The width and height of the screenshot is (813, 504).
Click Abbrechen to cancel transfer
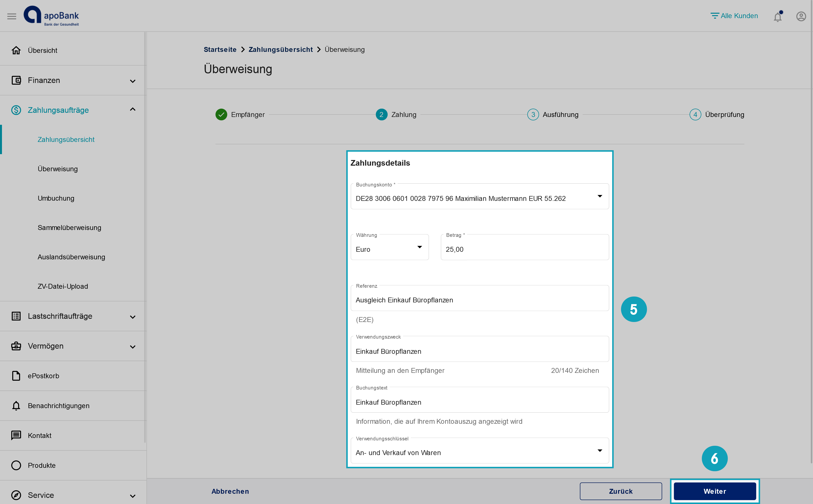230,491
